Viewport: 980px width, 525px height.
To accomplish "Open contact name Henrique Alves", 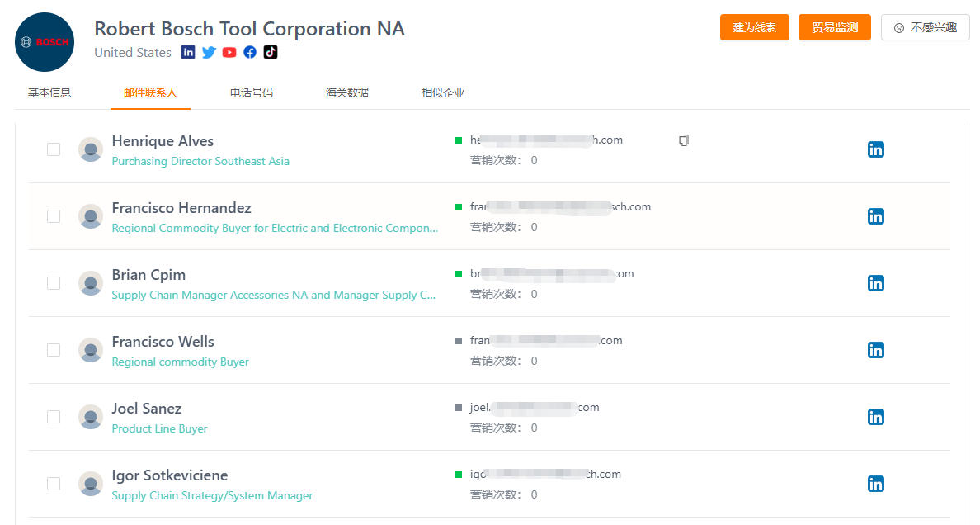I will [163, 141].
